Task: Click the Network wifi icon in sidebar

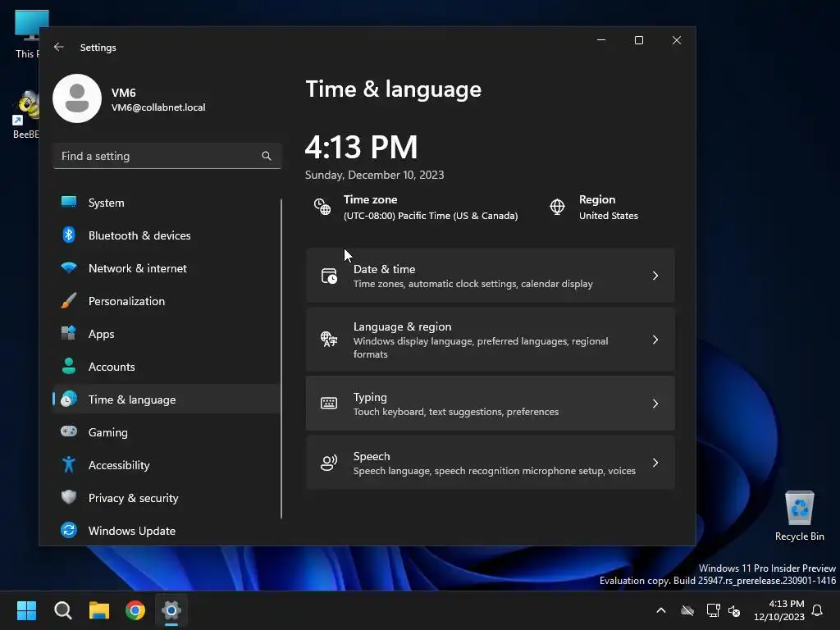Action: tap(69, 267)
